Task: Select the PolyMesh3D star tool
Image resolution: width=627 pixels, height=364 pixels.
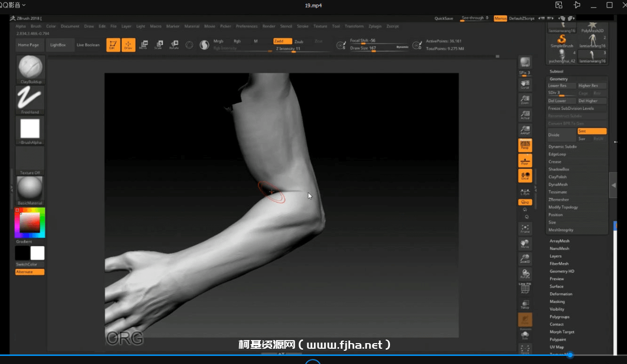Action: pos(592,27)
